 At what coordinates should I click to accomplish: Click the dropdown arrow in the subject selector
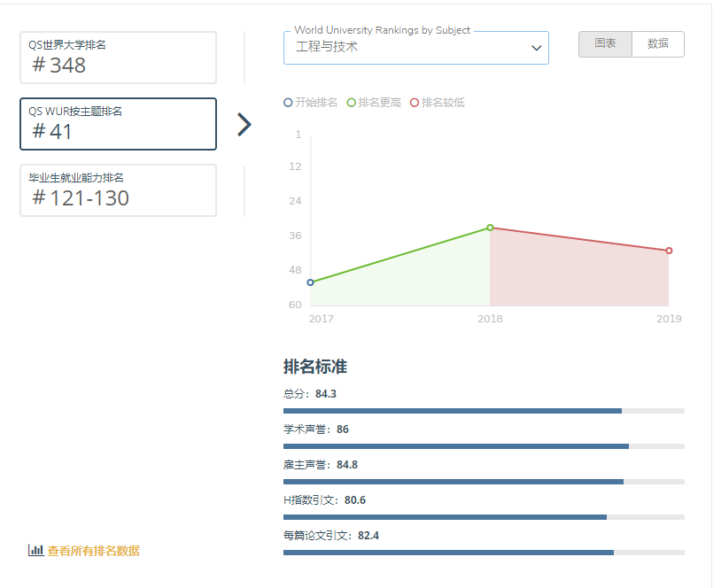tap(536, 48)
